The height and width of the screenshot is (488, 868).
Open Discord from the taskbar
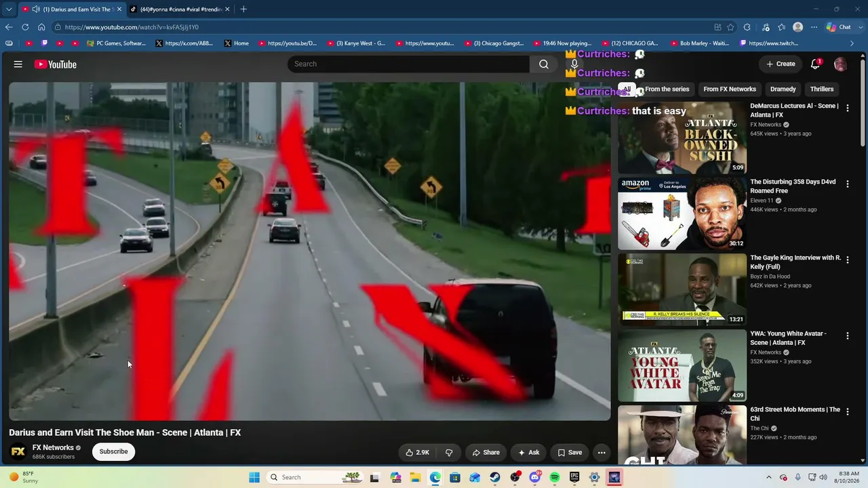535,477
